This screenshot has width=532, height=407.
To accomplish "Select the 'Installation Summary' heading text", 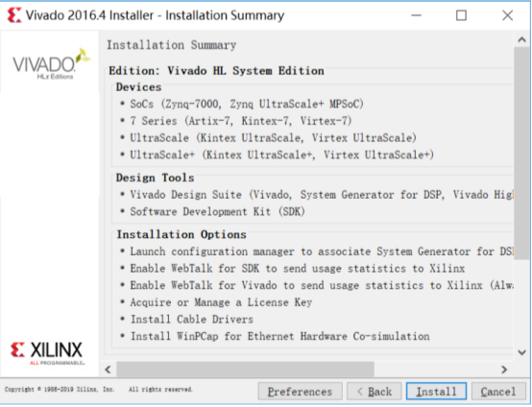I will 172,45.
